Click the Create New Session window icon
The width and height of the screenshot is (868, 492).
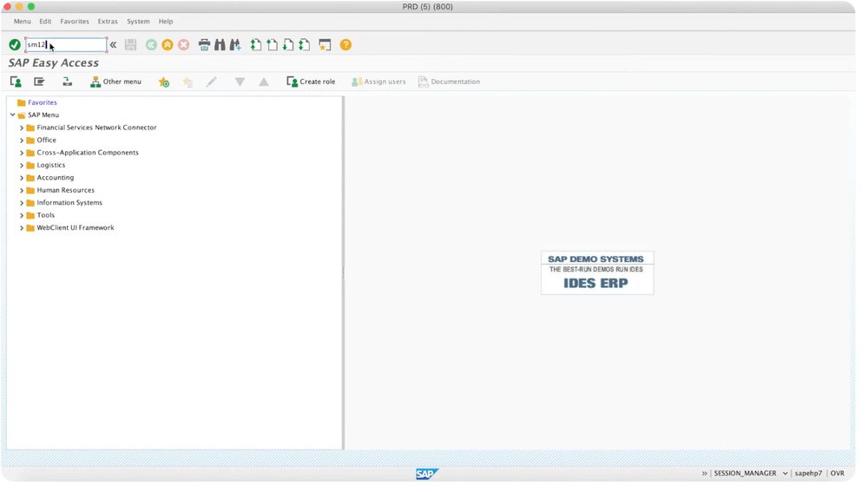point(325,45)
